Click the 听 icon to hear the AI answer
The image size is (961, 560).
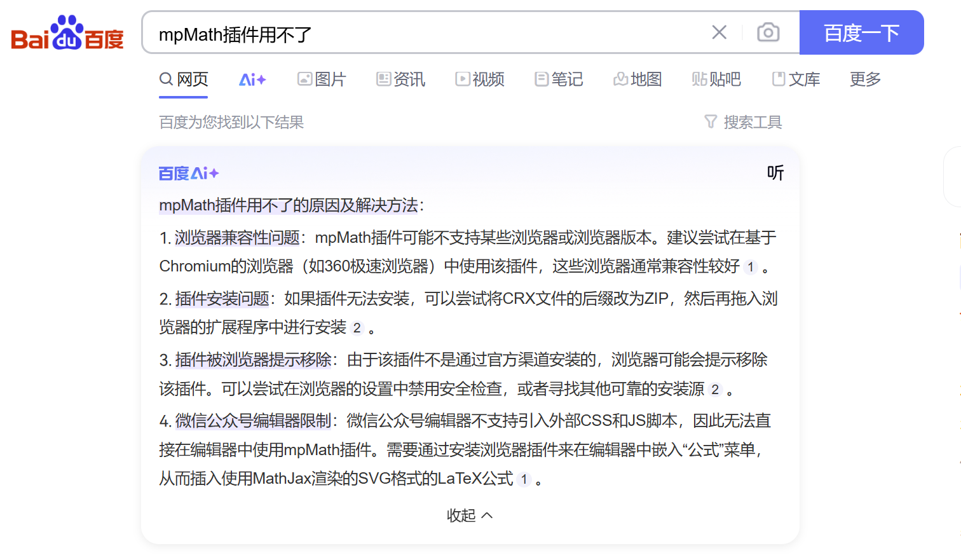tap(775, 173)
